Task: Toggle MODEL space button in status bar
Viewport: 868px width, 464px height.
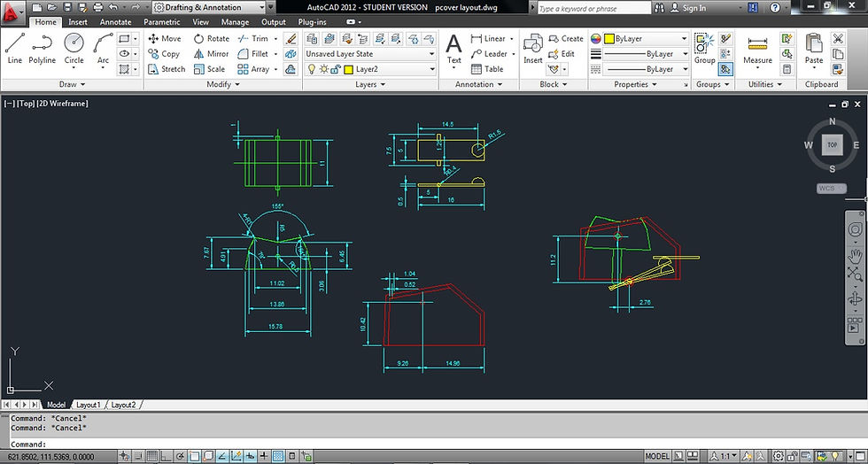Action: (657, 457)
